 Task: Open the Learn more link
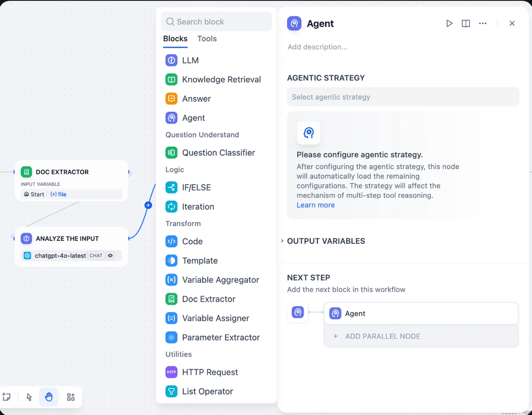pyautogui.click(x=316, y=205)
